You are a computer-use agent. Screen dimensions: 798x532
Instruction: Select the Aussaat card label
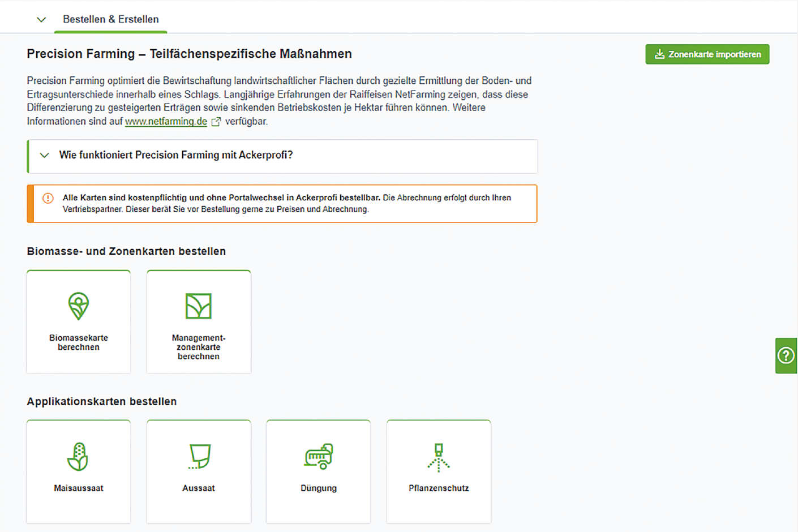pyautogui.click(x=199, y=488)
